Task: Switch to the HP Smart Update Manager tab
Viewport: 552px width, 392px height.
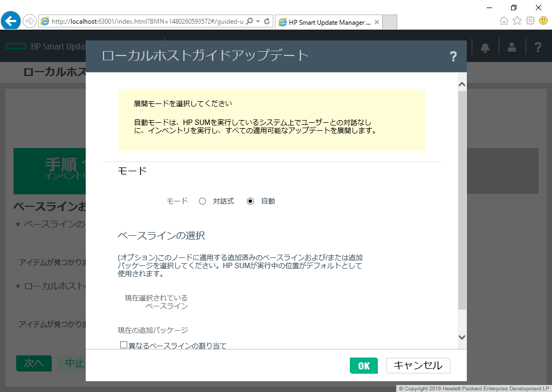Action: click(x=328, y=22)
